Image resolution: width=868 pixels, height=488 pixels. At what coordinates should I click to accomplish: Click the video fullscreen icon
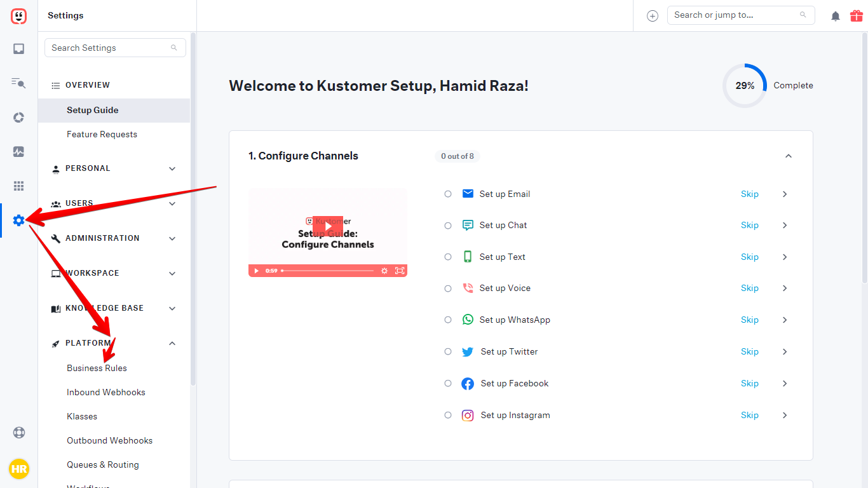[x=399, y=271]
